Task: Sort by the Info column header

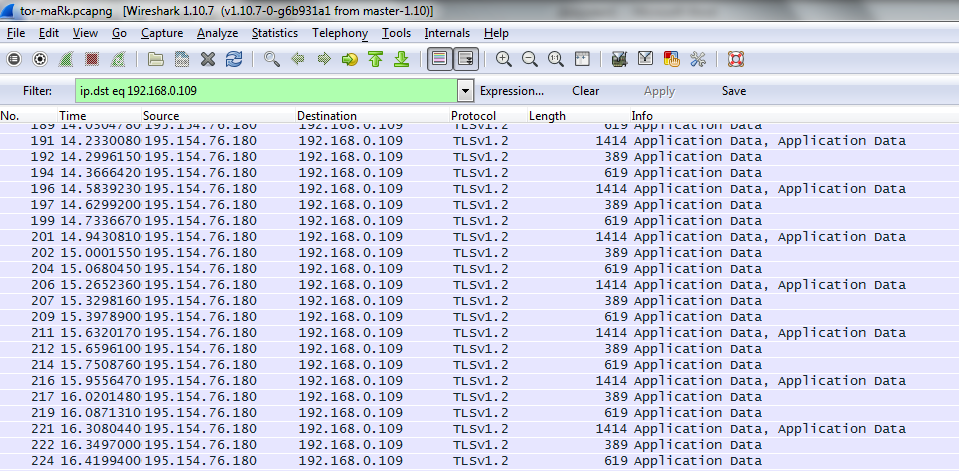Action: 794,116
